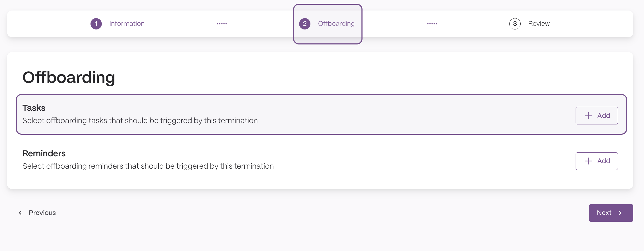Click the Offboarding page title

tap(69, 77)
